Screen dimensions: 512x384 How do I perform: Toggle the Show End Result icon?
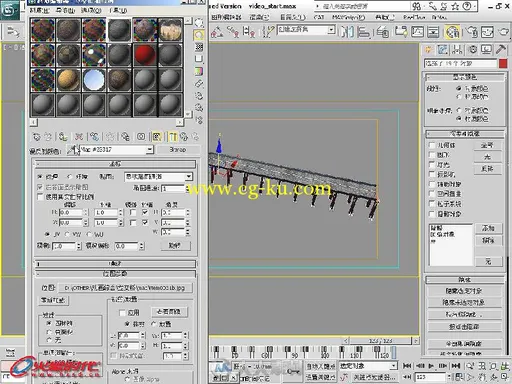[173, 136]
